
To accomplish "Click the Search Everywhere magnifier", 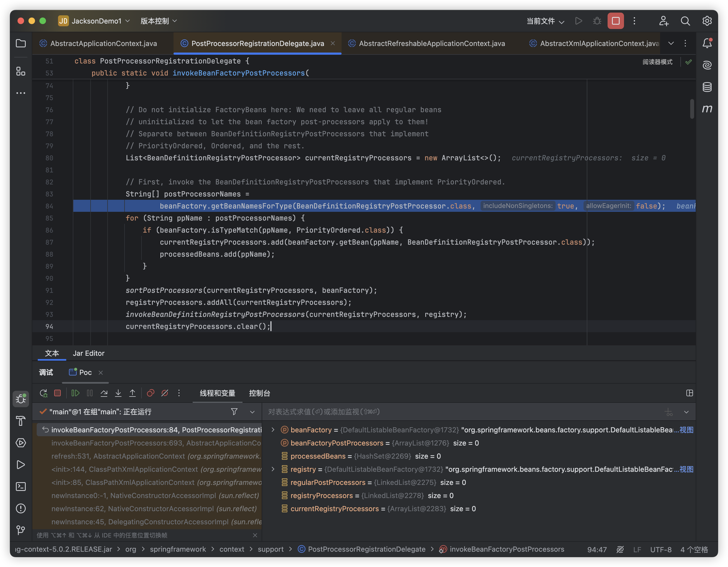I will pyautogui.click(x=685, y=21).
